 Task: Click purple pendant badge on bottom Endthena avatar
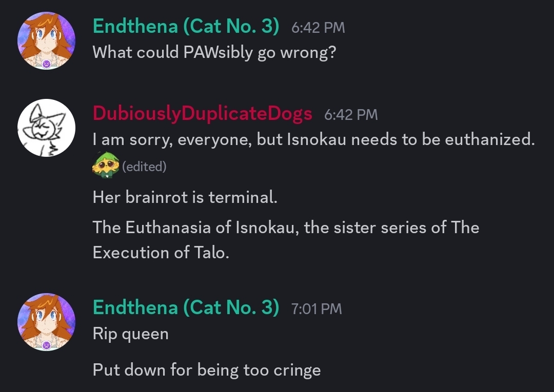point(46,345)
